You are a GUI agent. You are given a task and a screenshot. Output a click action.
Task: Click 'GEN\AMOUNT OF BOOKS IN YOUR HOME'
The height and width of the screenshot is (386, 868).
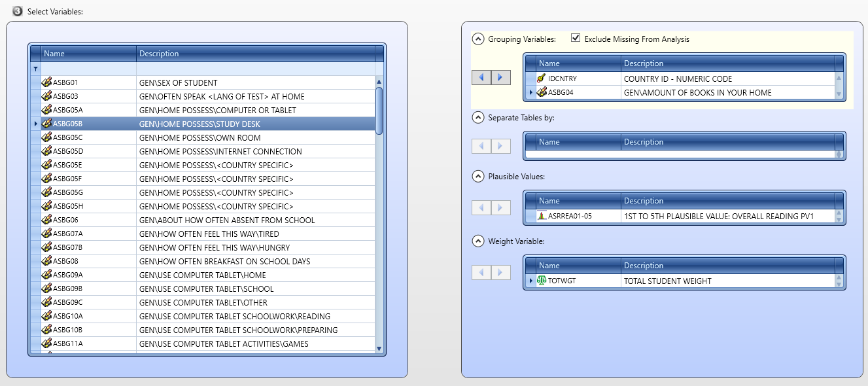[x=698, y=93]
